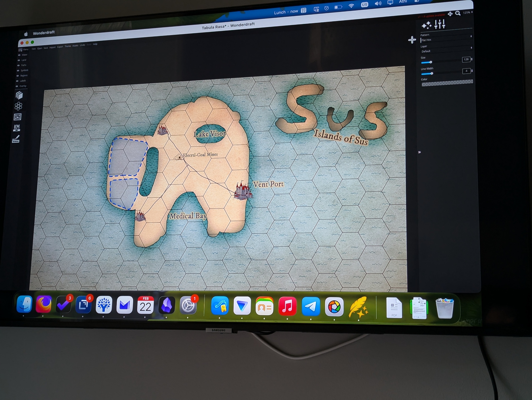Open the stacked layers tool icon
Screen dimensions: 532x400
tap(19, 95)
